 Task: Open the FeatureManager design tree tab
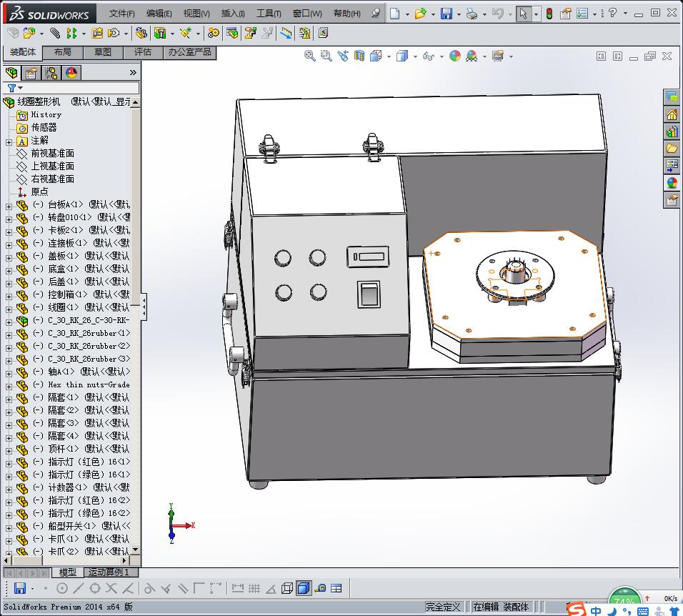(x=12, y=73)
